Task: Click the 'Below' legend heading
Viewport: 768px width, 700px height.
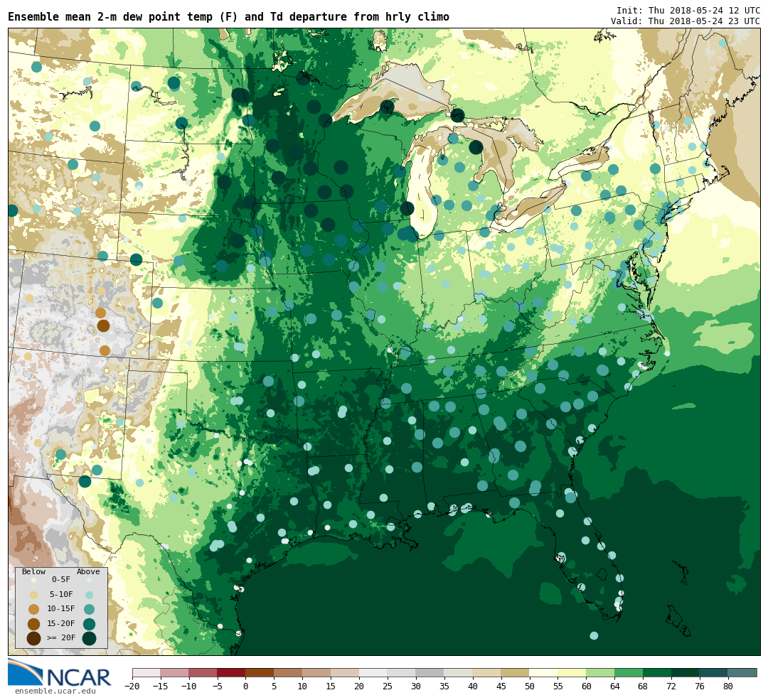Action: click(x=34, y=572)
